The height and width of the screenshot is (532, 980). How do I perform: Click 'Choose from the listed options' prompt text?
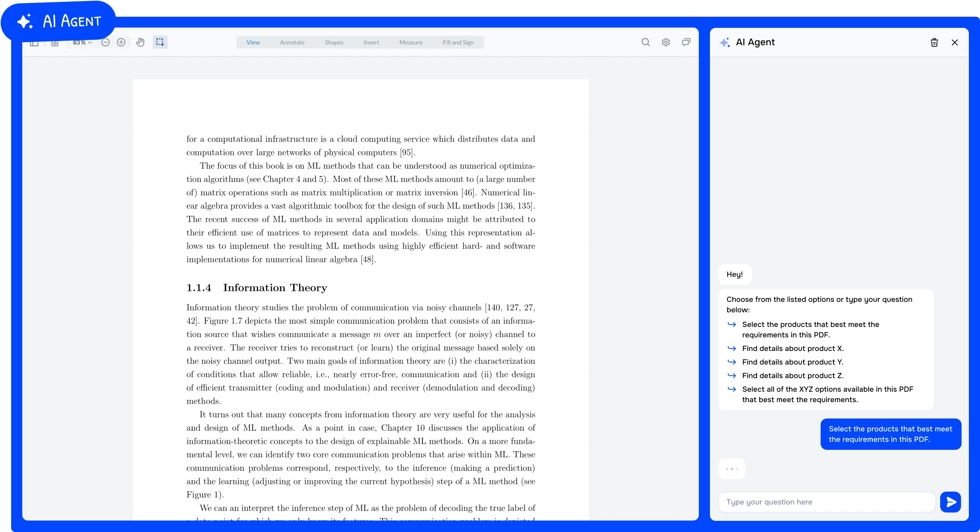[819, 304]
